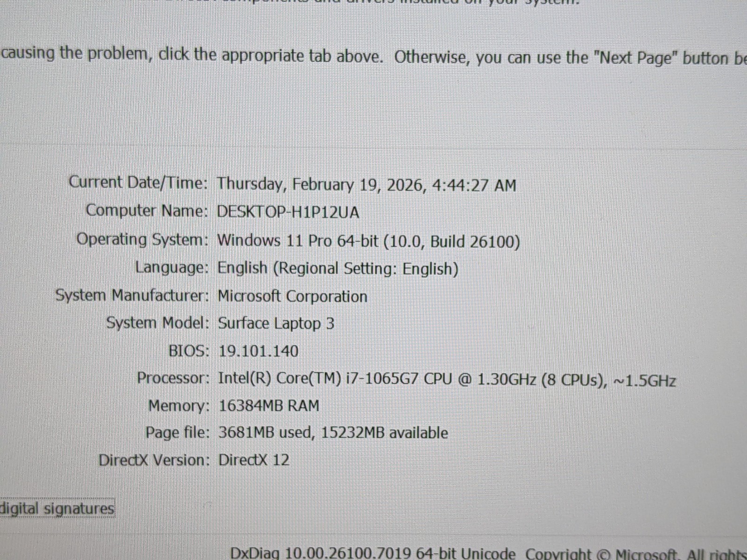Viewport: 747px width, 560px height.
Task: Select the date value Thursday, February 19, 2026
Action: [366, 185]
